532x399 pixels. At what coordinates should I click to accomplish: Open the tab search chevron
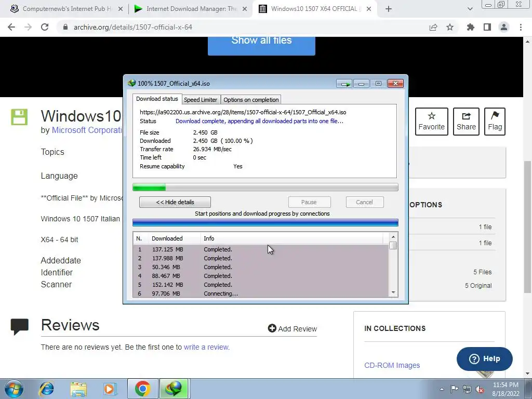(x=470, y=9)
